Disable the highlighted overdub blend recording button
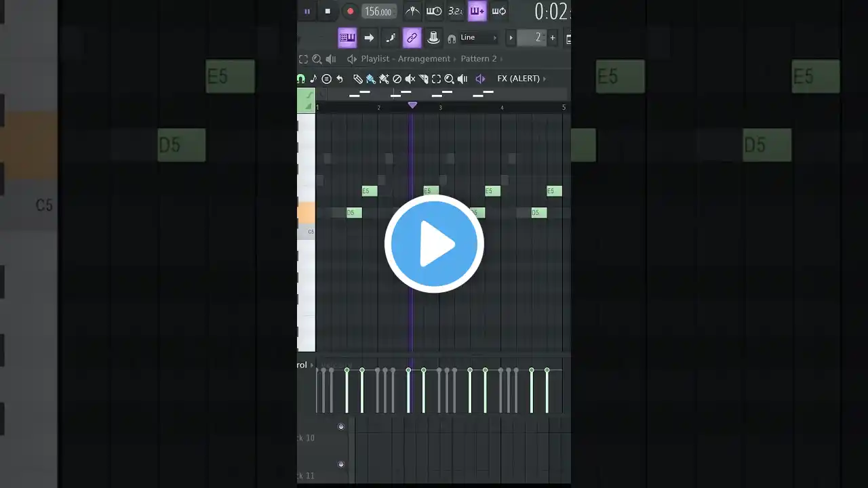 (477, 11)
